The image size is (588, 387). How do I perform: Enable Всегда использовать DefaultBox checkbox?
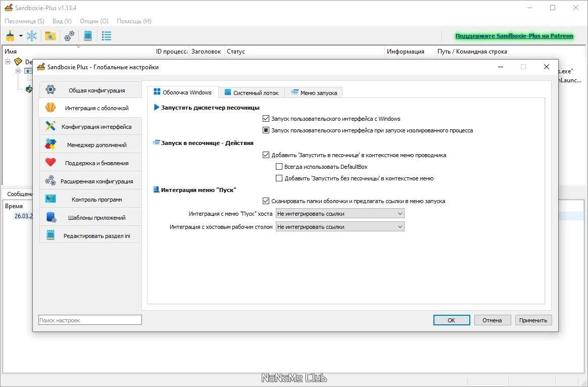279,167
